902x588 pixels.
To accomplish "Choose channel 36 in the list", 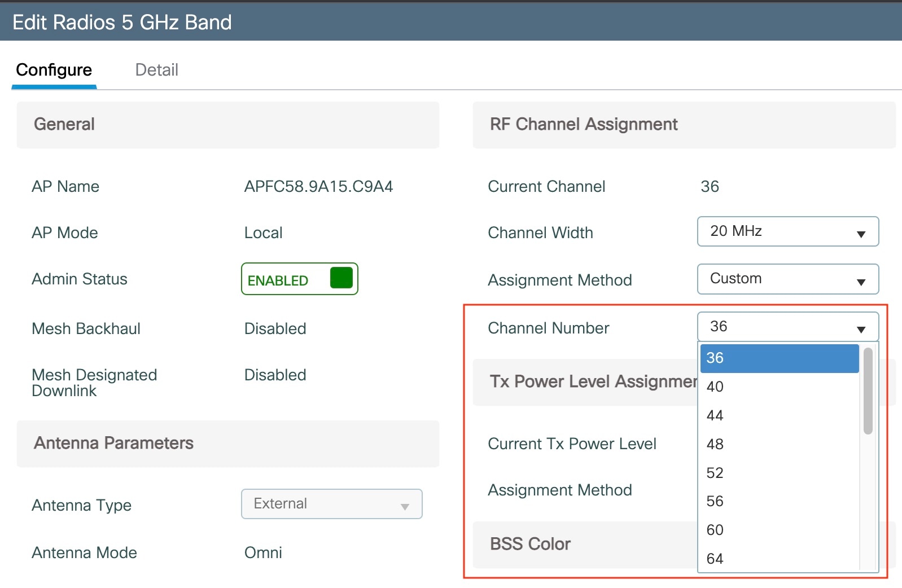I will pos(780,358).
